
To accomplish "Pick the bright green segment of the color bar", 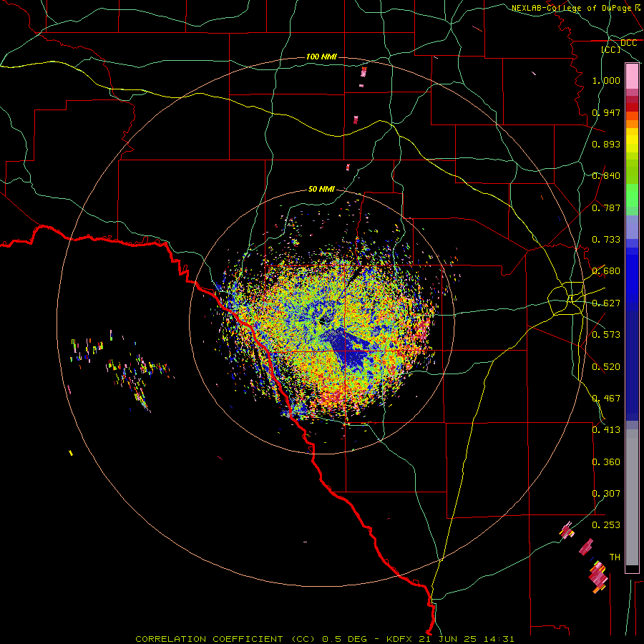I will click(632, 195).
